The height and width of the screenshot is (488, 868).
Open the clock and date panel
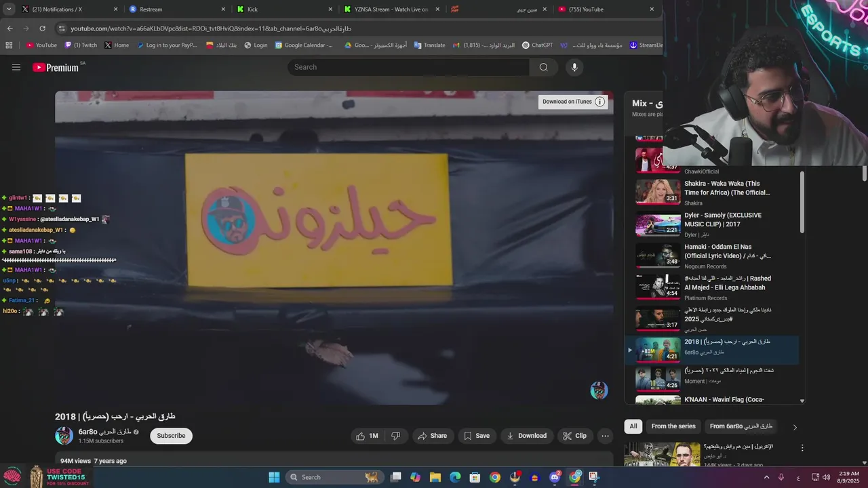coord(848,477)
